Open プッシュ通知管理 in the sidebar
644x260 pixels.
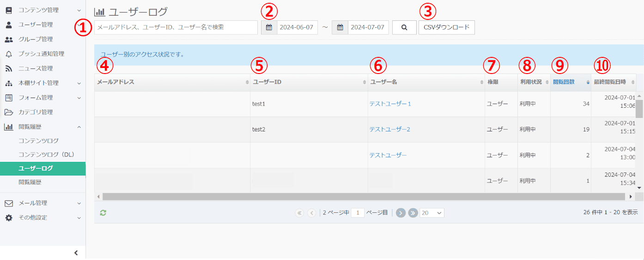point(41,54)
